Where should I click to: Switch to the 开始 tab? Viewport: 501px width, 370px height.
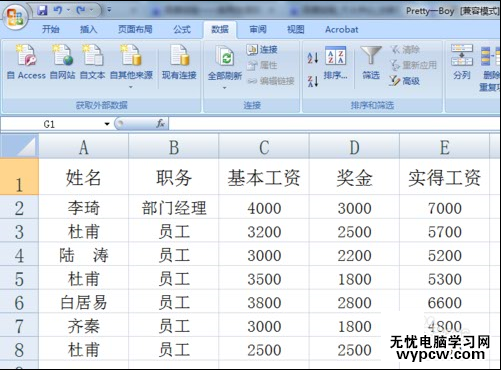coord(51,29)
